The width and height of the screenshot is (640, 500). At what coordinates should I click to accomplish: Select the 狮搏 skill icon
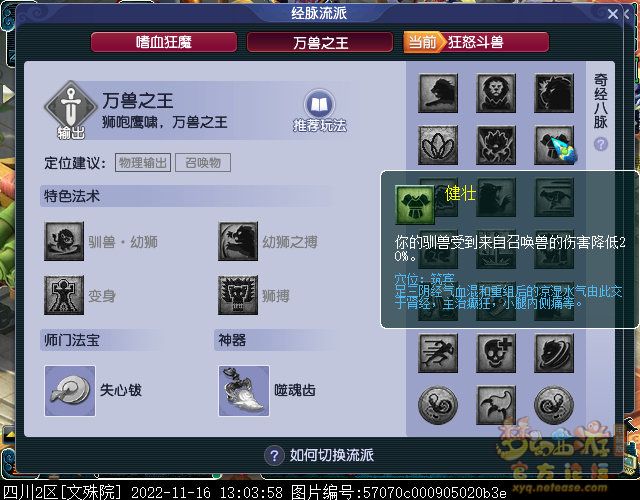coord(238,295)
